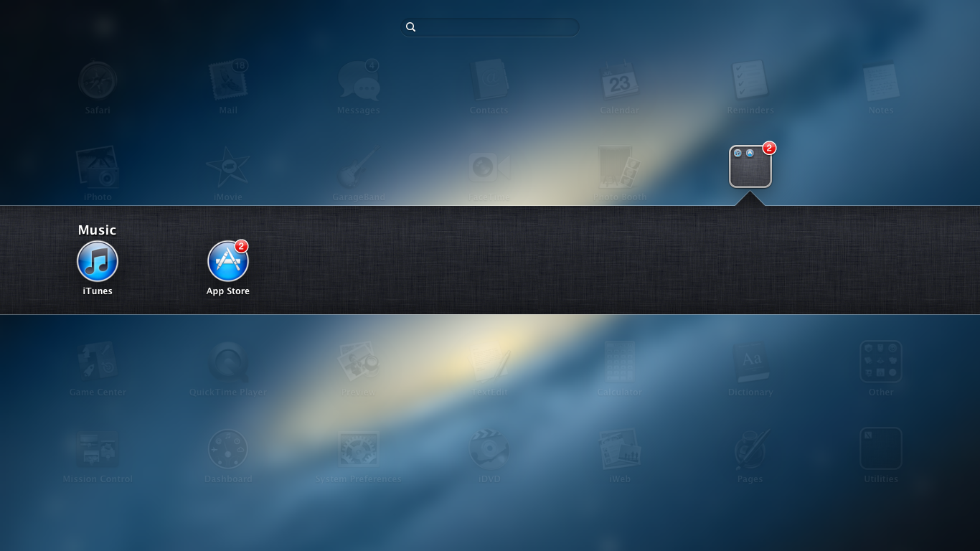Open the dimmed Game Center icon
Viewport: 980px width, 551px height.
(x=98, y=362)
